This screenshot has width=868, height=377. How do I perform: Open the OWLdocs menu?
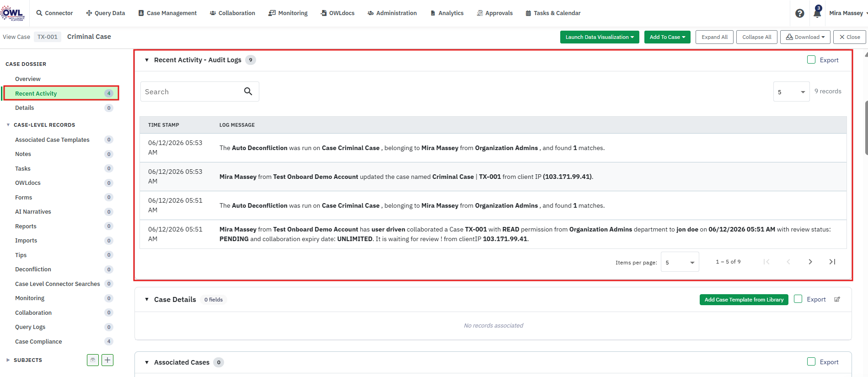click(338, 13)
